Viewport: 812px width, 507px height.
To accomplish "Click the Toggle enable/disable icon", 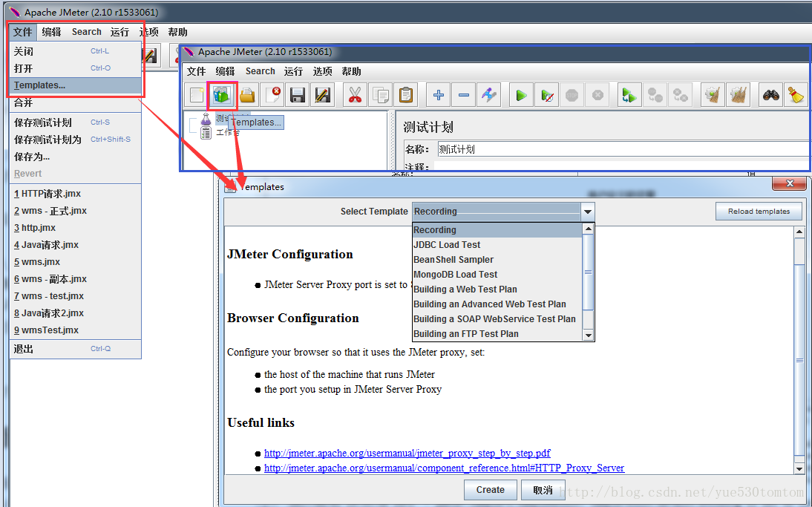I will [x=489, y=95].
